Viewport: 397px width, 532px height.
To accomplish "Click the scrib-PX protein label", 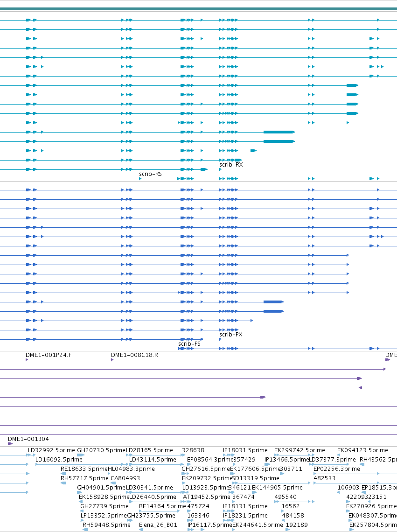I will (231, 335).
